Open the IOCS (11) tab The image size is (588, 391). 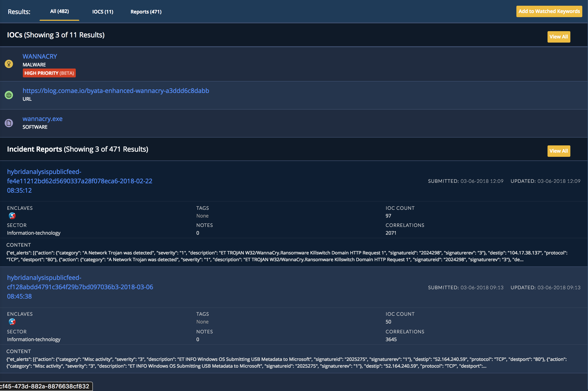[103, 12]
